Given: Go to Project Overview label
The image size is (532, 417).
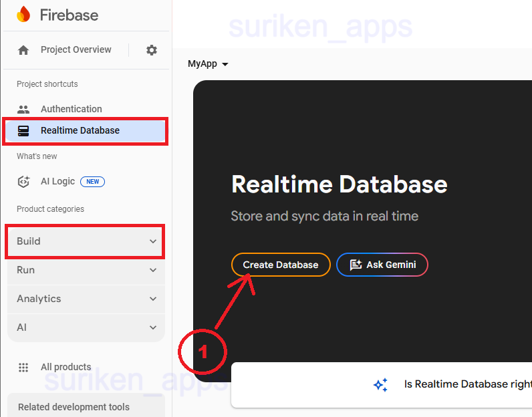Looking at the screenshot, I should coord(76,50).
